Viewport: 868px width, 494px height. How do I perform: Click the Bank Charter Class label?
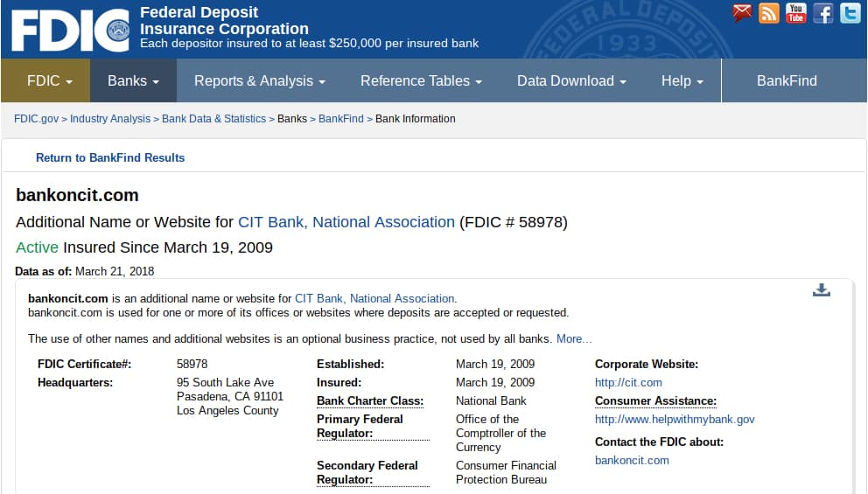point(370,401)
